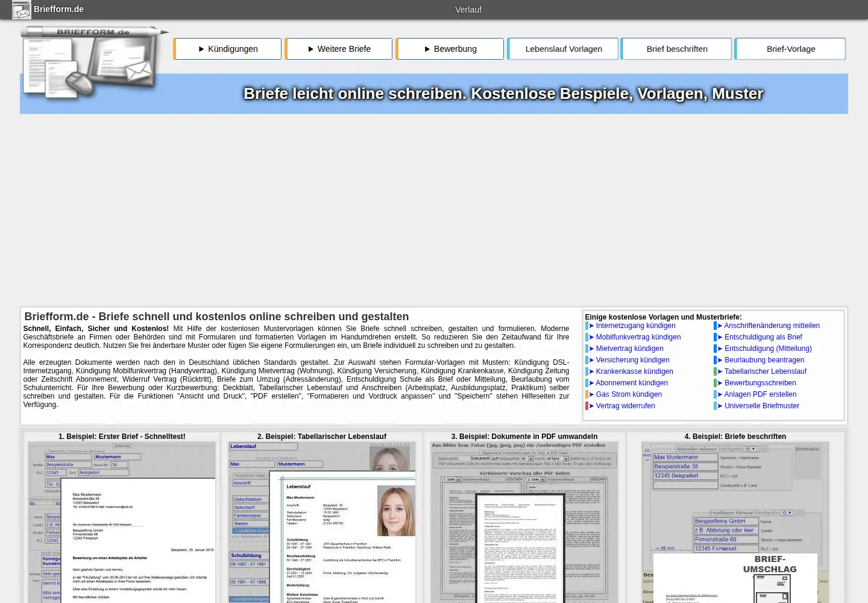The width and height of the screenshot is (868, 603).
Task: Click Verlauf in the top bar
Action: [468, 10]
